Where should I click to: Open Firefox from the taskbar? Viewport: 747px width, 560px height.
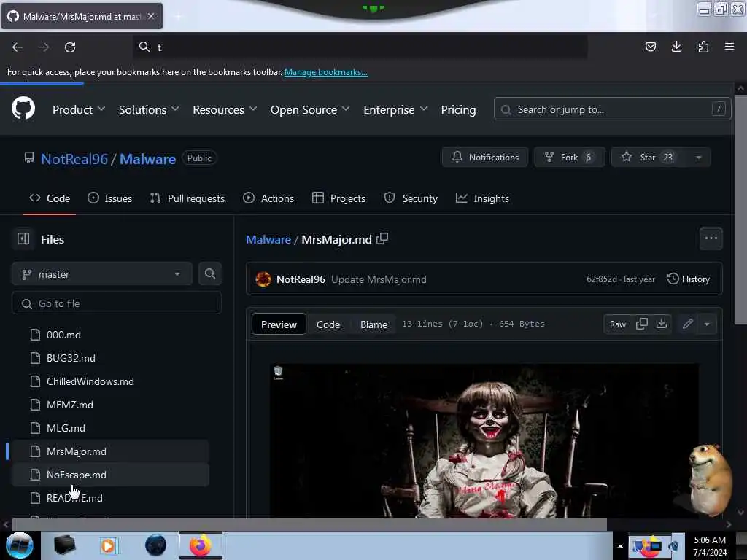[x=200, y=545]
